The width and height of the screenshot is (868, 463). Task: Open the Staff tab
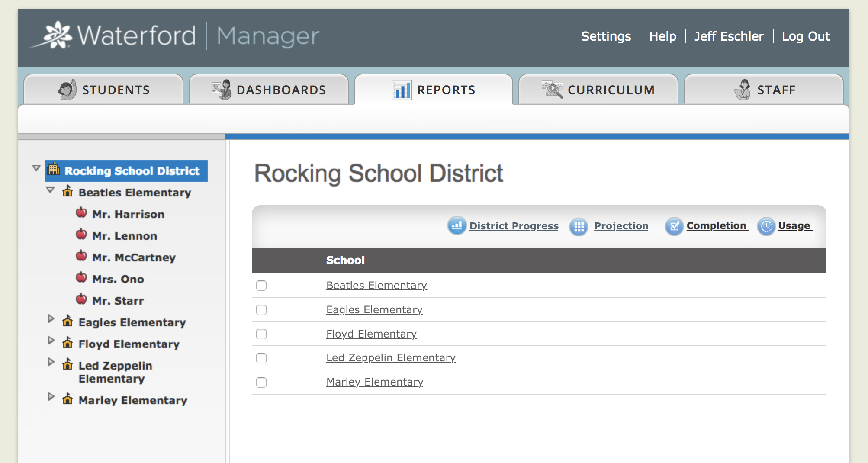click(764, 90)
